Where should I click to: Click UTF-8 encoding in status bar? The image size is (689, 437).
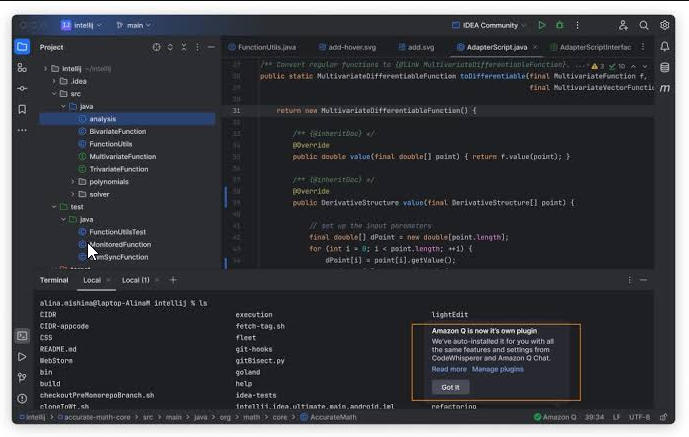coord(639,417)
